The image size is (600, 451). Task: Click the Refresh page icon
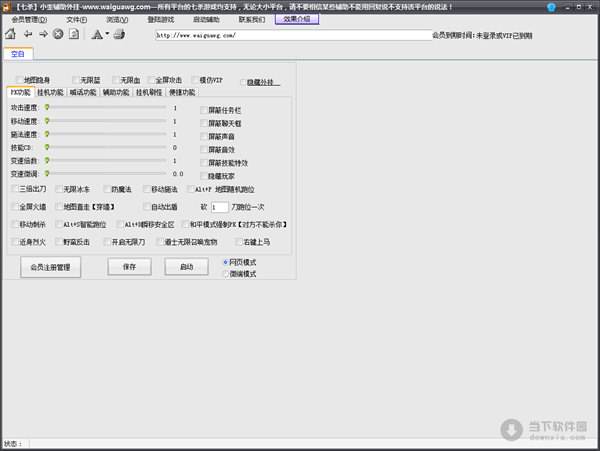(x=74, y=34)
